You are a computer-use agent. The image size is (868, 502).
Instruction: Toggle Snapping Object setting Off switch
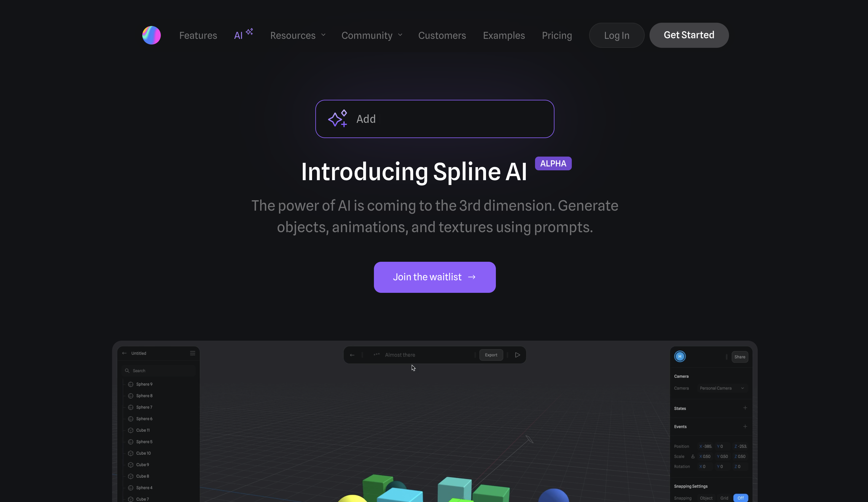(x=741, y=498)
